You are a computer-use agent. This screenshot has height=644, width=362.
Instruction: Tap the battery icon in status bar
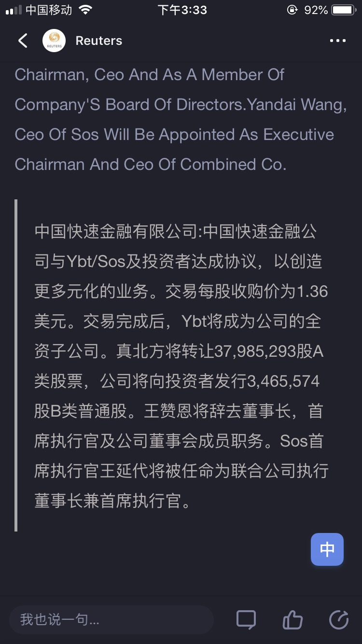344,10
